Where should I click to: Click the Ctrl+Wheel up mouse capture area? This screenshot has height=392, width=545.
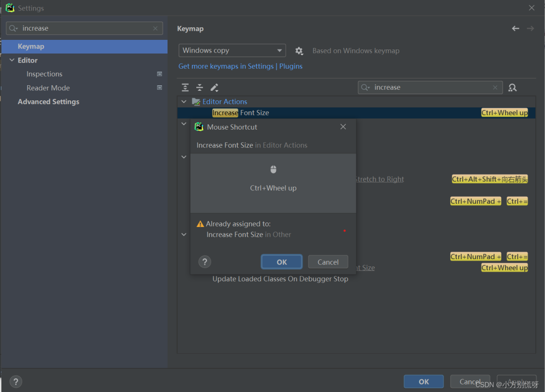[273, 183]
